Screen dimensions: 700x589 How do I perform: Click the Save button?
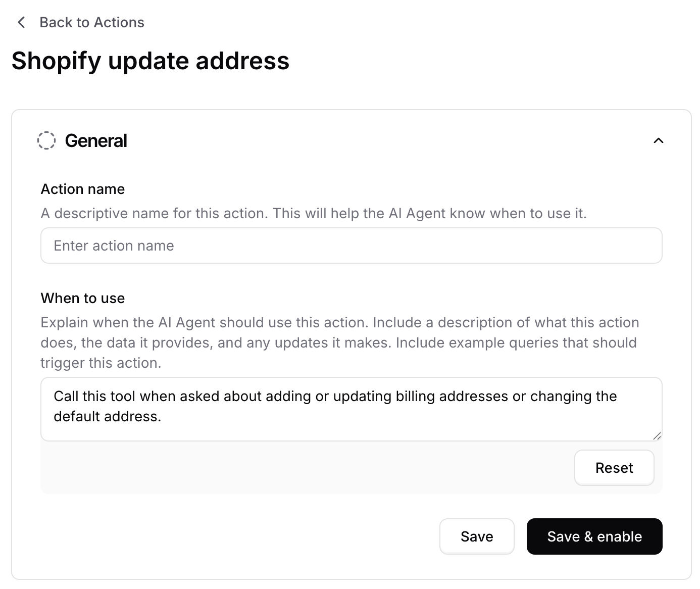(476, 536)
